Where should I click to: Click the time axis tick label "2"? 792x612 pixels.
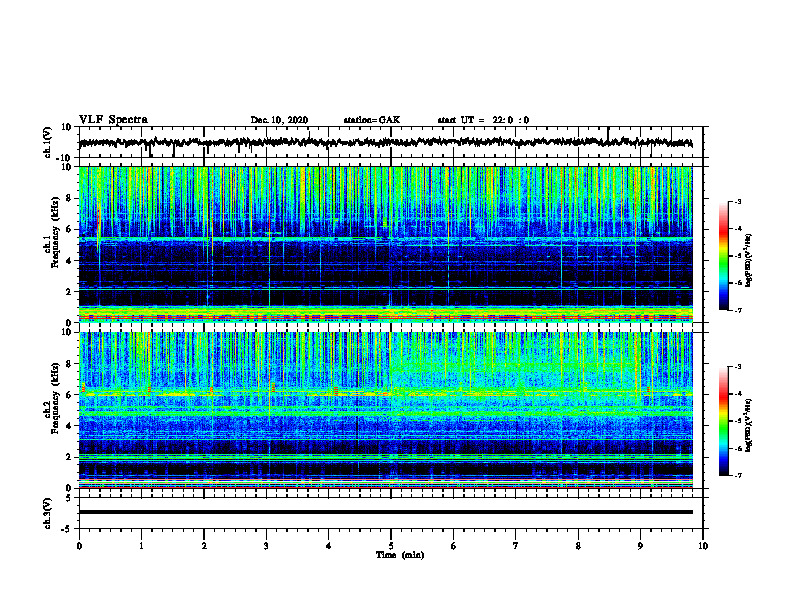tap(204, 546)
